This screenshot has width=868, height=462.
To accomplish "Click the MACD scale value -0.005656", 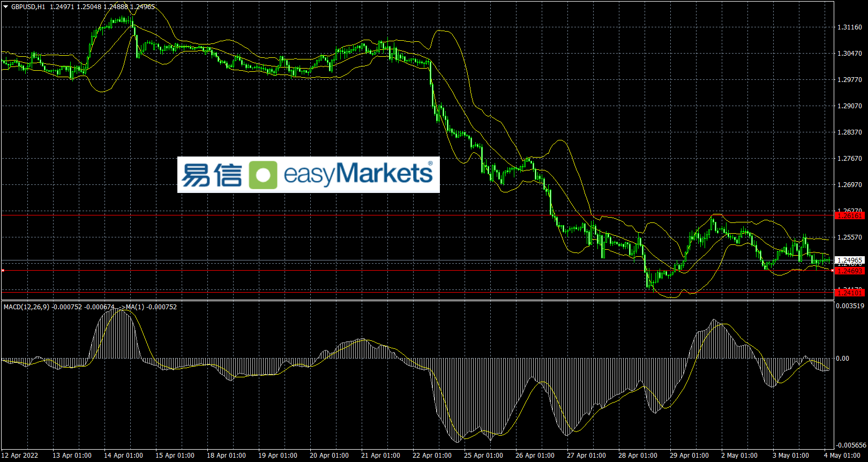I will point(850,445).
